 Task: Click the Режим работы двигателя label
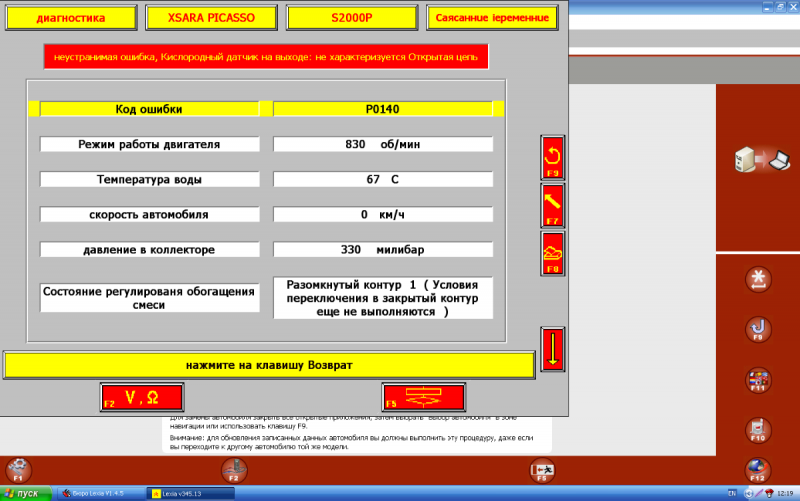tap(149, 144)
